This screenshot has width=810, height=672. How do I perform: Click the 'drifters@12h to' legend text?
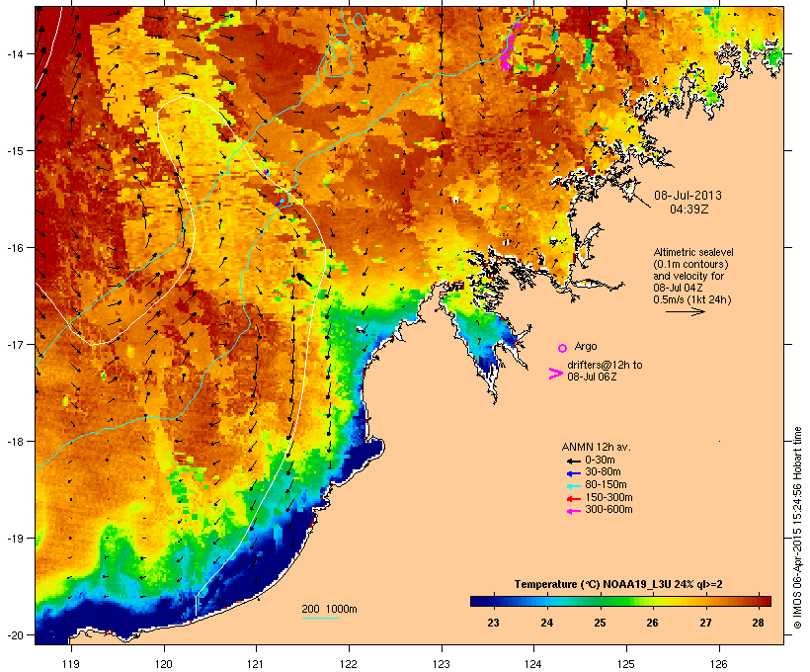(x=605, y=365)
